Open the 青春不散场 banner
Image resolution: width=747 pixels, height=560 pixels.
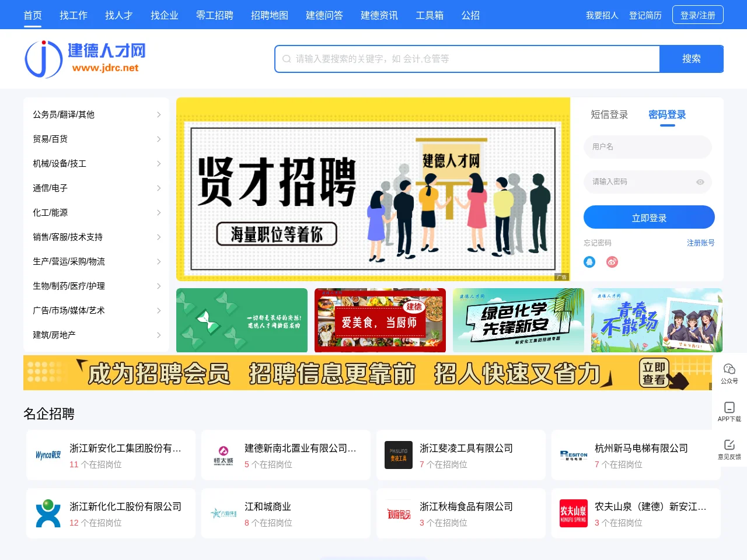pos(657,320)
